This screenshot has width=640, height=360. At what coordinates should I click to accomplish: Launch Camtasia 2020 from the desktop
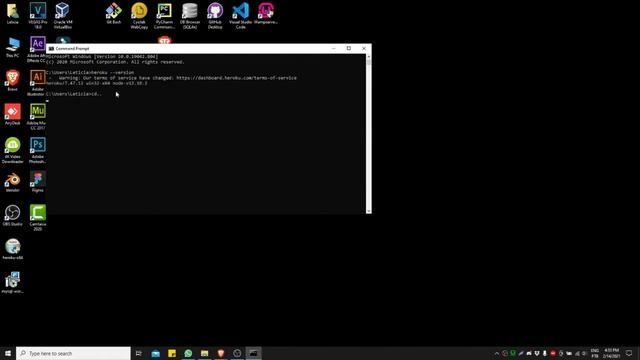pyautogui.click(x=38, y=218)
